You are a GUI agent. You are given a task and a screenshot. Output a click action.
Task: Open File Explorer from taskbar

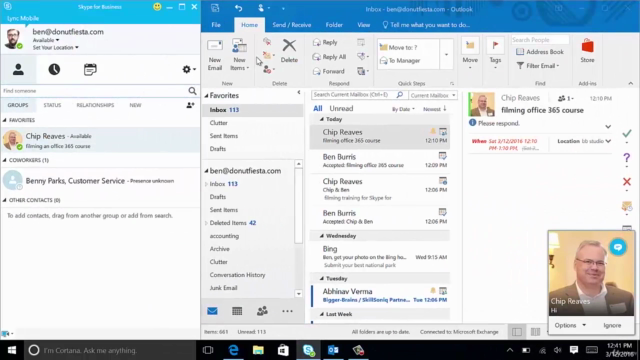tap(258, 350)
